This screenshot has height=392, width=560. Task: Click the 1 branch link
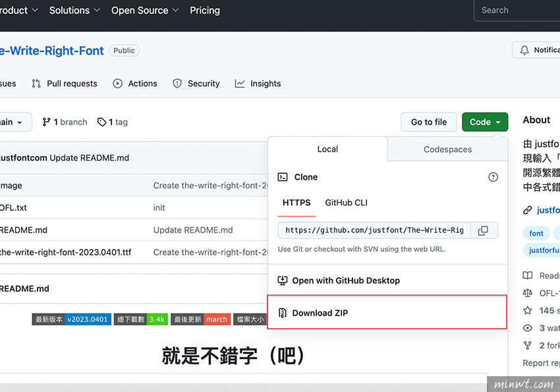65,122
